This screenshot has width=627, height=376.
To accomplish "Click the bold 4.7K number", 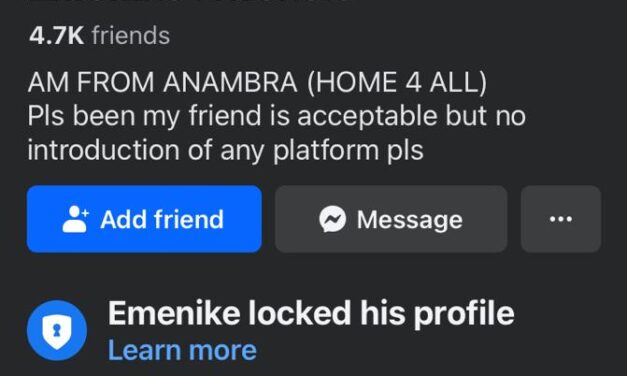I will [56, 35].
